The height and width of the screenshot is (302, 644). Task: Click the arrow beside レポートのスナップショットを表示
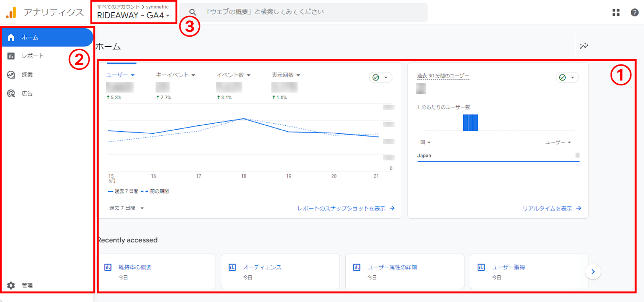click(x=392, y=208)
